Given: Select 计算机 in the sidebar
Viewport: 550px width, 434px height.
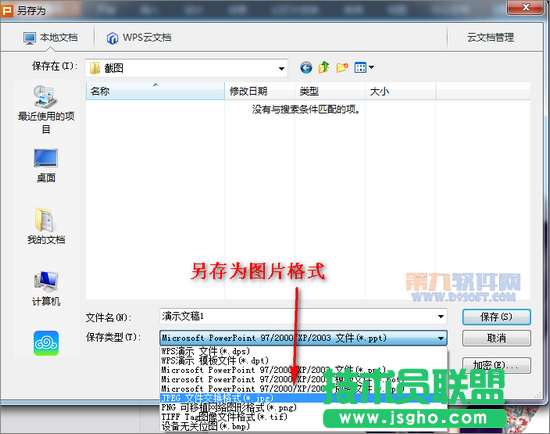Looking at the screenshot, I should pos(46,288).
